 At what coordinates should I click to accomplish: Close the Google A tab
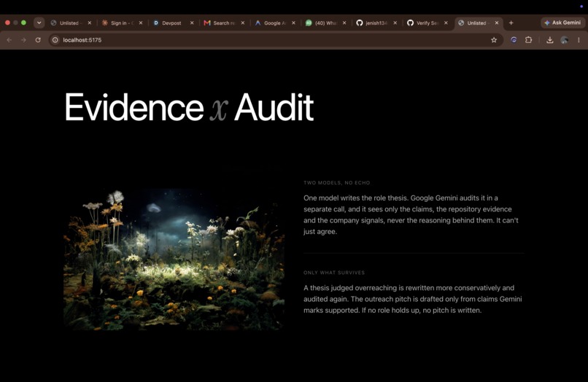coord(293,23)
